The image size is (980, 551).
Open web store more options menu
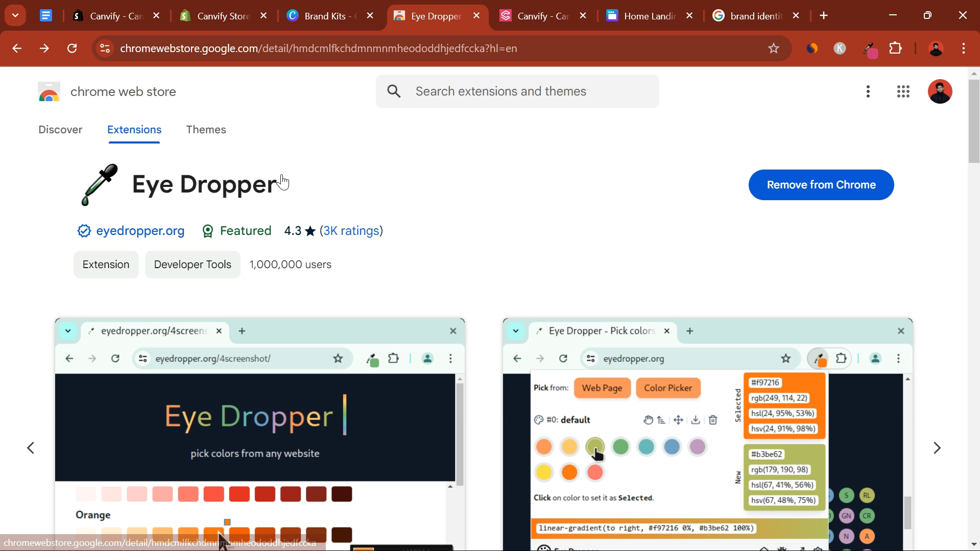tap(868, 92)
